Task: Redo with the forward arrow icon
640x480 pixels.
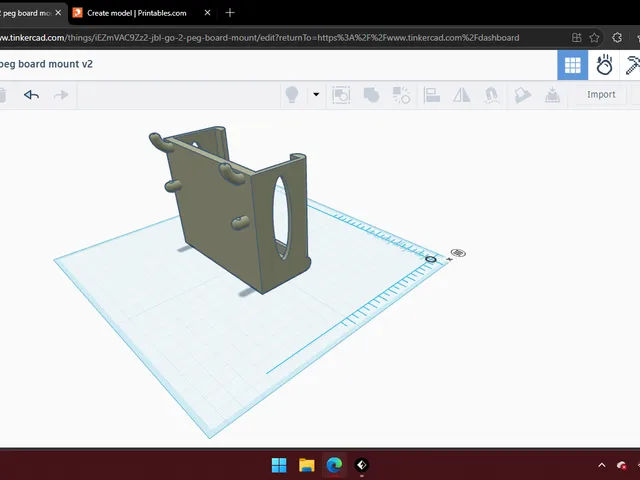Action: pos(61,95)
